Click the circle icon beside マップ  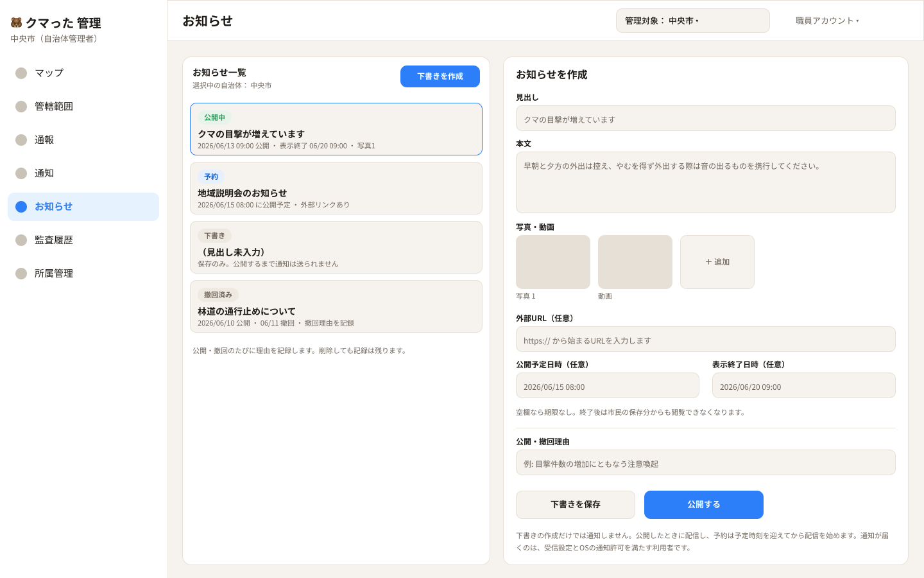pos(21,73)
